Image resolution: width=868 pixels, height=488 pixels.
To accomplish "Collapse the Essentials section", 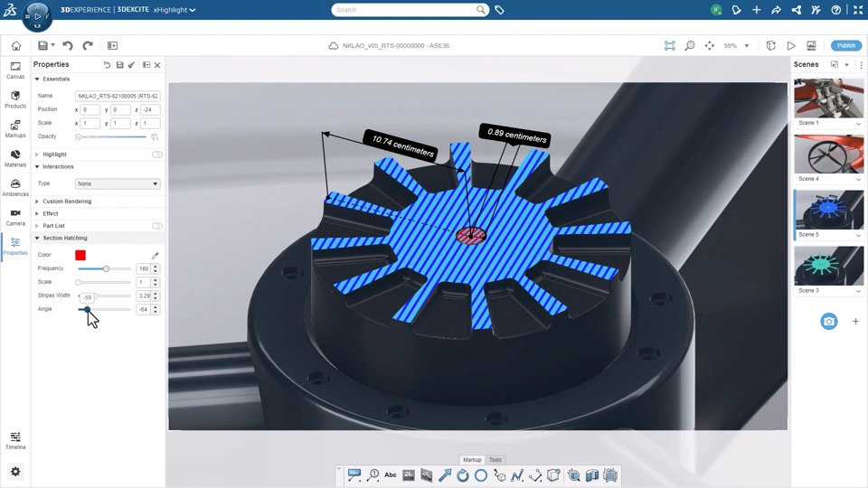I will [x=37, y=80].
